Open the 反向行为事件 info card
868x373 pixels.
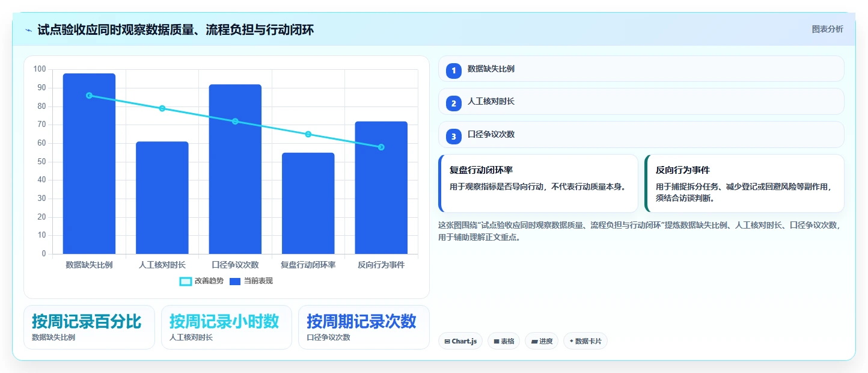744,183
